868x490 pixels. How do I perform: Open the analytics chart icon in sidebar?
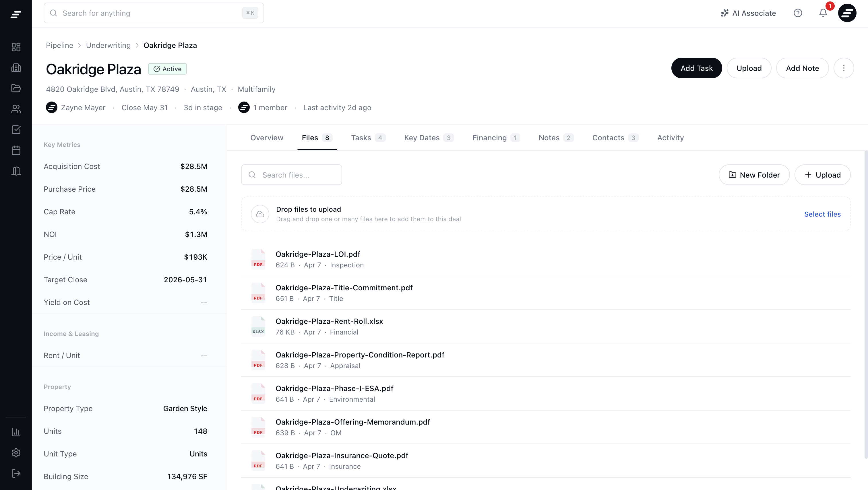pos(16,432)
